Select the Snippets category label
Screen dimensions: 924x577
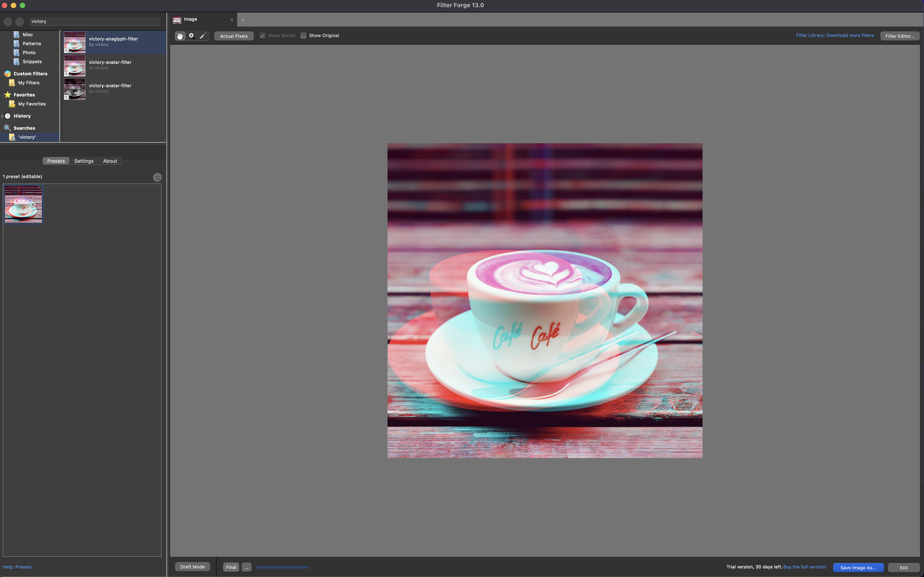tap(32, 61)
